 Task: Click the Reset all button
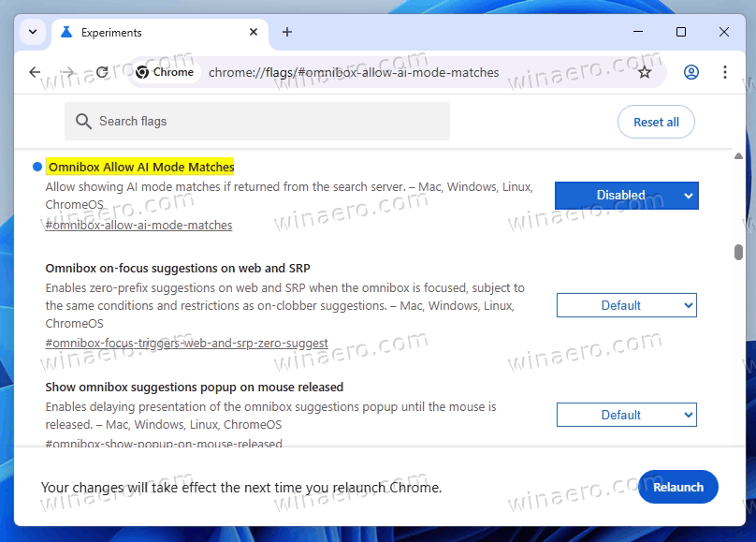point(656,122)
